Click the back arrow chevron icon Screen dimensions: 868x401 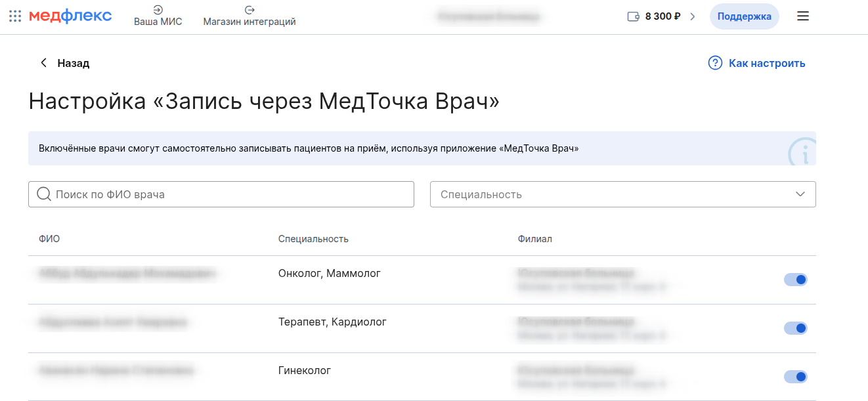pos(44,63)
